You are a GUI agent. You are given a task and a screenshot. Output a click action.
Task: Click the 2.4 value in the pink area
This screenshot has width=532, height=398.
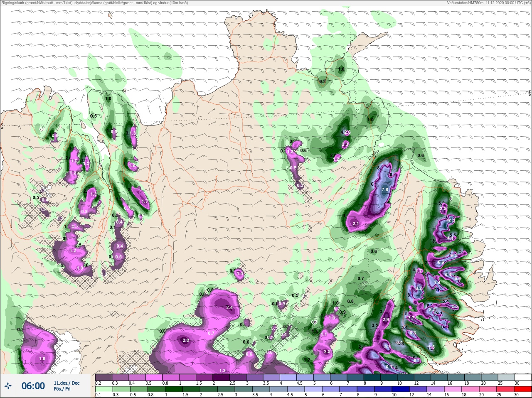(x=229, y=307)
